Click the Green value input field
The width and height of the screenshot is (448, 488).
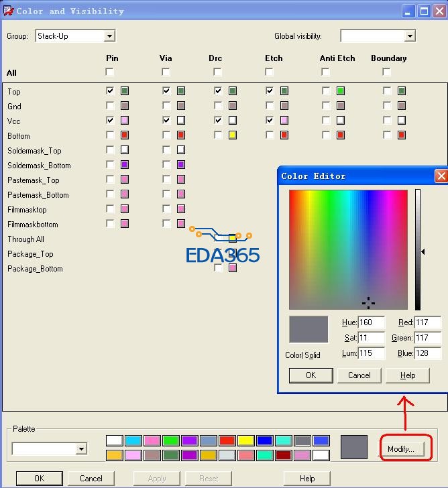(428, 338)
